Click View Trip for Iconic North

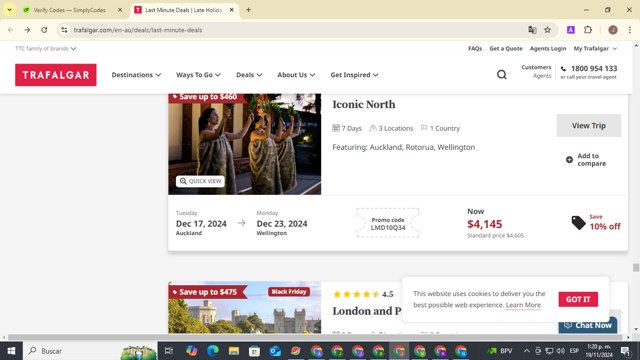click(x=589, y=126)
